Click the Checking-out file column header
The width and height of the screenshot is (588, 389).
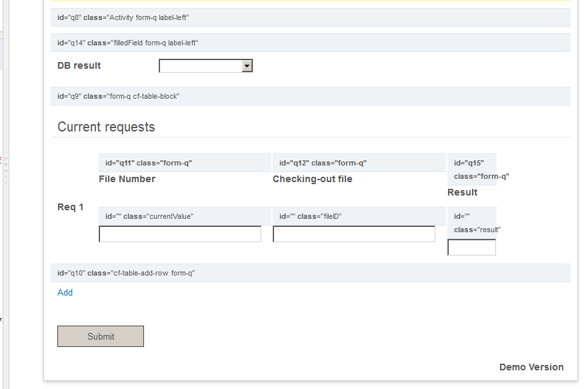pyautogui.click(x=313, y=179)
